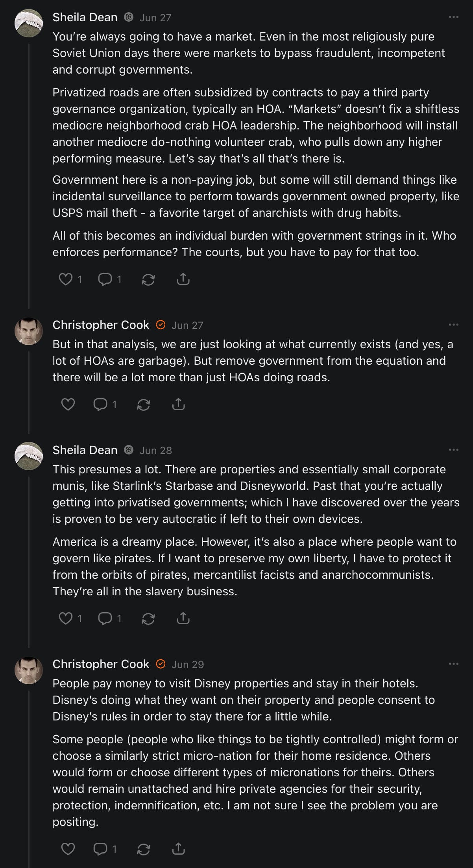Viewport: 473px width, 868px height.
Task: Like Sheila Dean's Jun 27 comment
Action: (x=66, y=279)
